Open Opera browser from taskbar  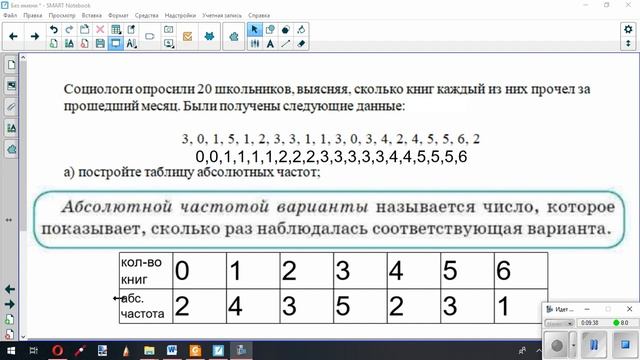pos(57,351)
